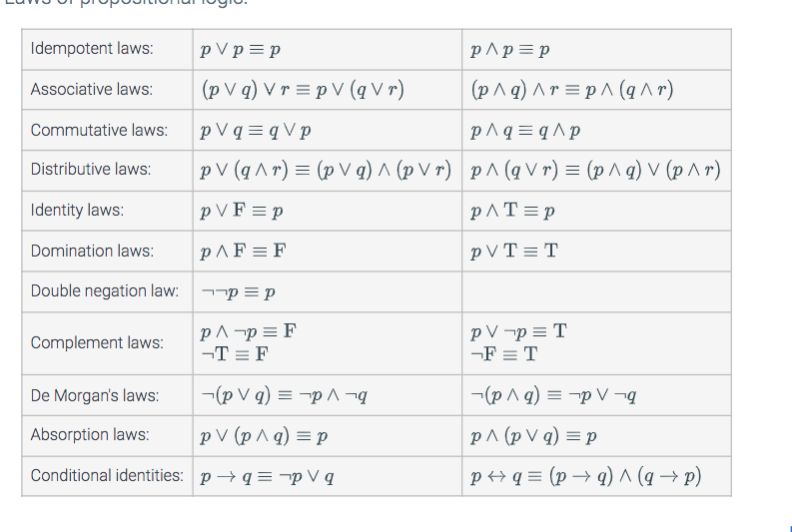Click the Commutative laws label

[99, 130]
